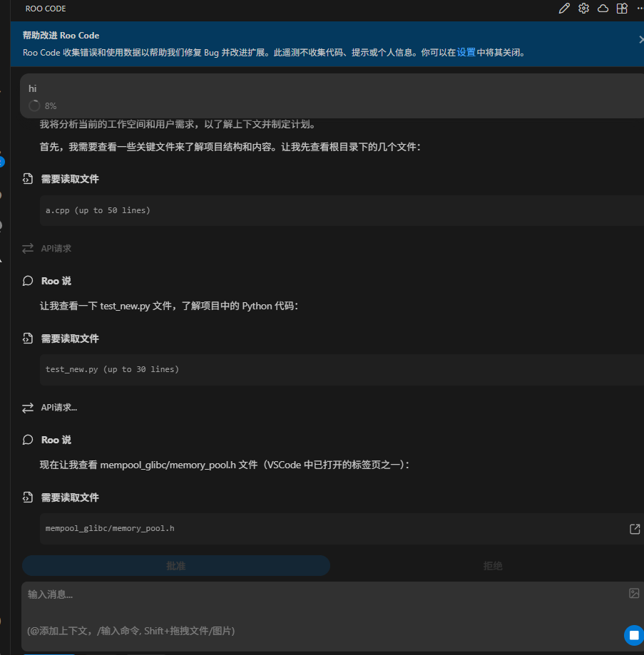Click the 拒绝 reject button
This screenshot has height=655, width=644.
tap(492, 566)
